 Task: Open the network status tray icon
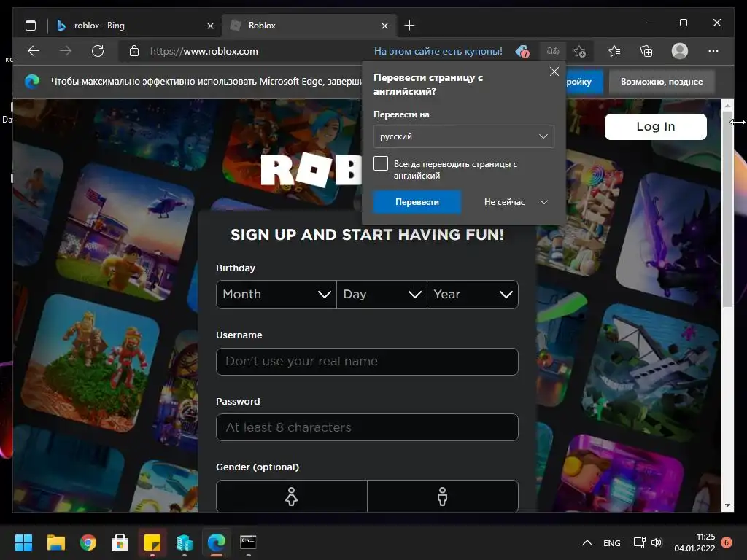coord(639,542)
